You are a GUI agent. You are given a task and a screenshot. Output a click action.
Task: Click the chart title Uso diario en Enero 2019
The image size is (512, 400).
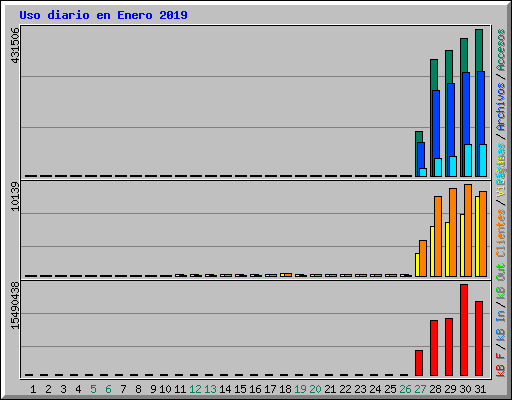pos(103,15)
